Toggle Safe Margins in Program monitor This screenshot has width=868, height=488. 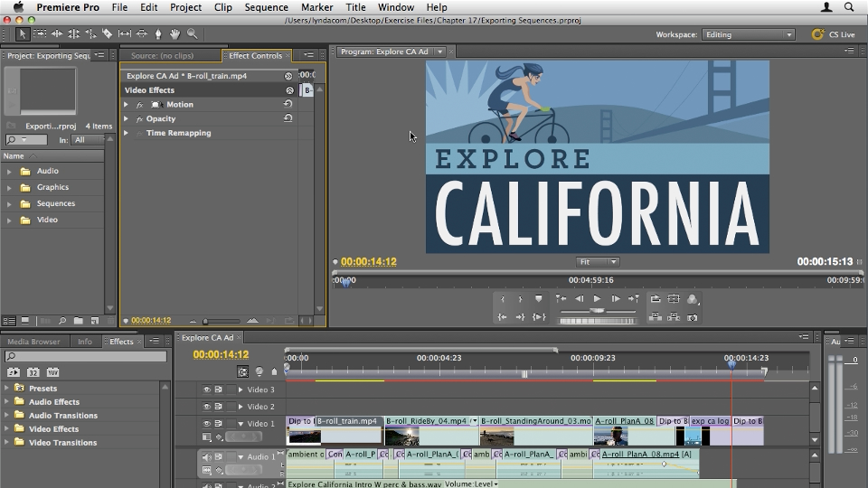coord(674,299)
